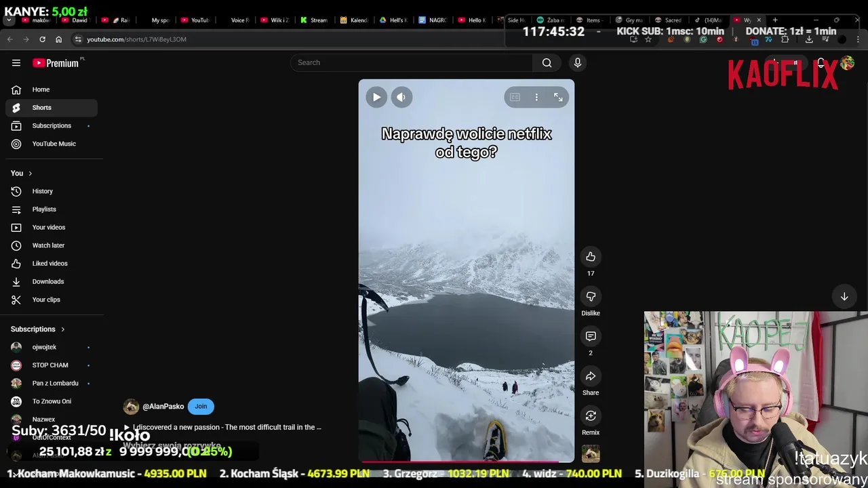Go forward in the browser
Viewport: 868px width, 488px height.
coord(26,39)
